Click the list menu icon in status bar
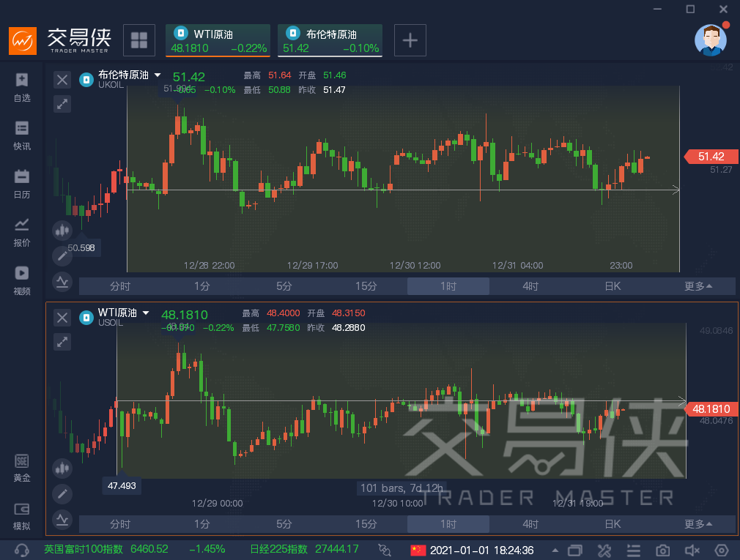Viewport: 740px width, 560px height. pos(633,550)
